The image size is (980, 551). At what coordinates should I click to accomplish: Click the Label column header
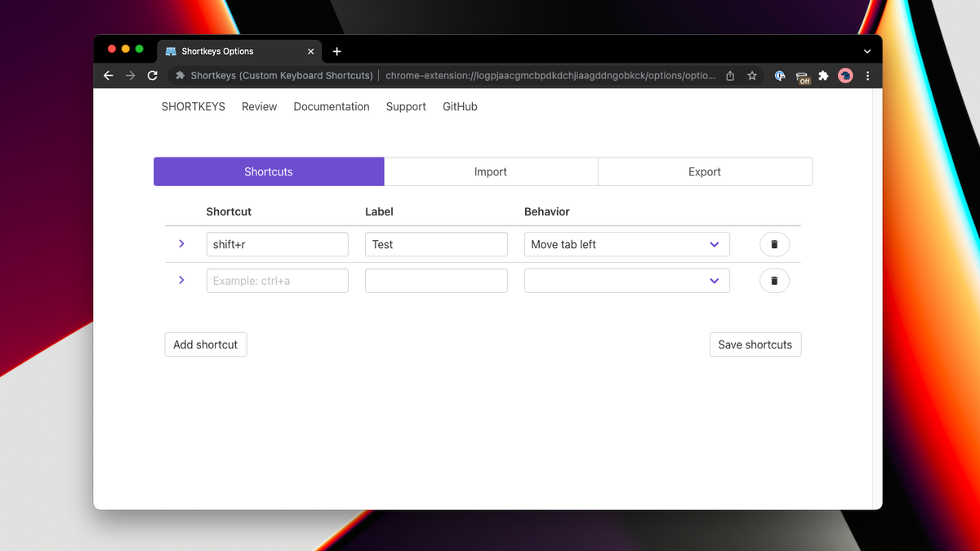tap(379, 211)
